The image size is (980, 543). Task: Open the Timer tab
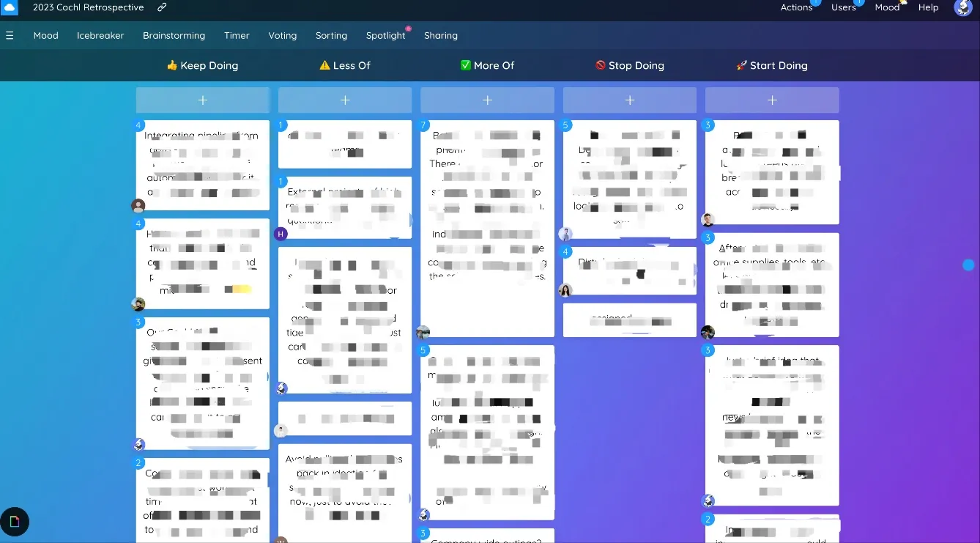[237, 35]
